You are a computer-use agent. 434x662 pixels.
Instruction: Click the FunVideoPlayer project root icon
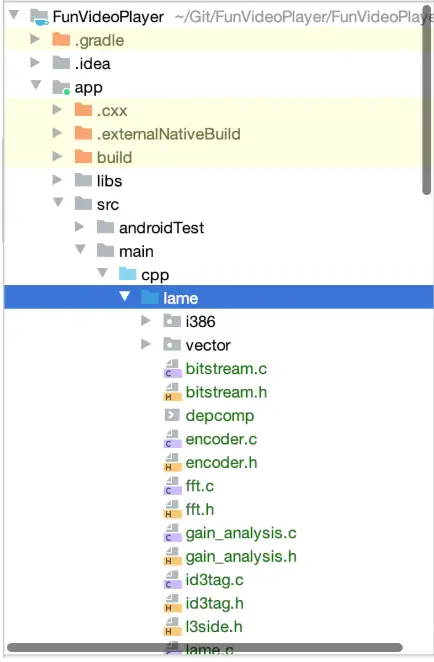click(39, 17)
